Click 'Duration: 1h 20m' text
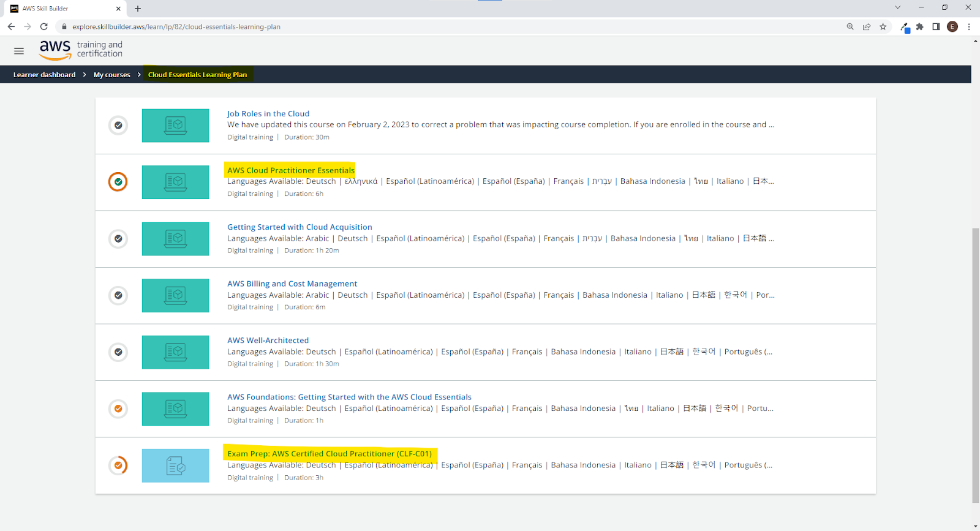This screenshot has height=531, width=980. [311, 250]
